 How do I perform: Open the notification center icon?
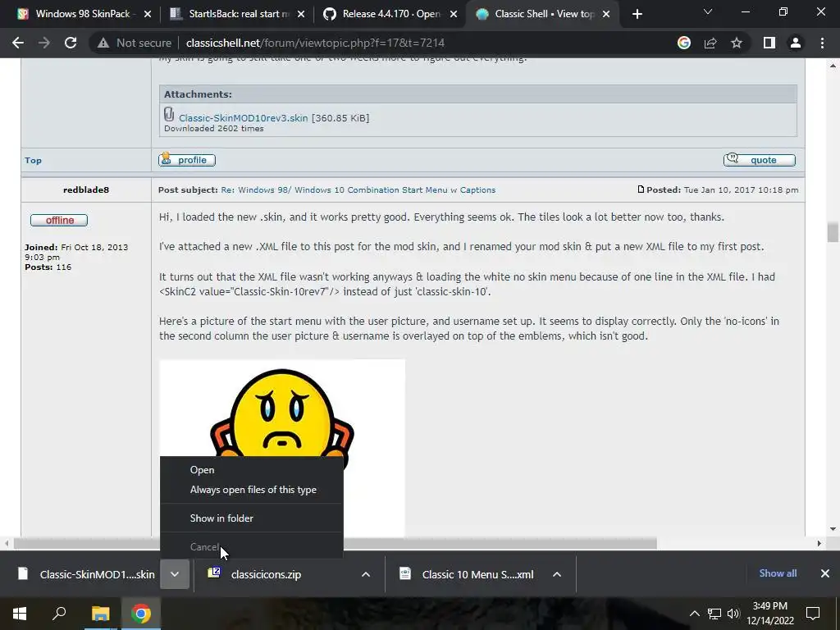click(x=813, y=614)
